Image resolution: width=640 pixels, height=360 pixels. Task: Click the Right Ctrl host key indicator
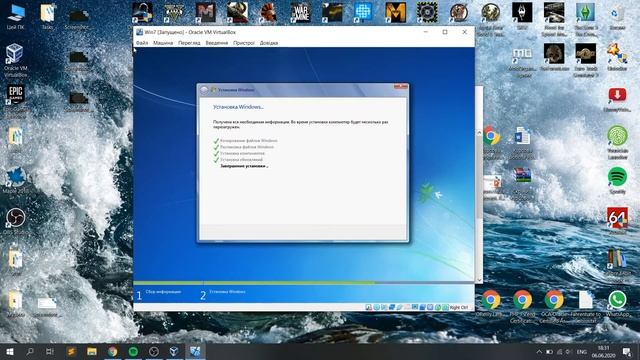point(458,307)
